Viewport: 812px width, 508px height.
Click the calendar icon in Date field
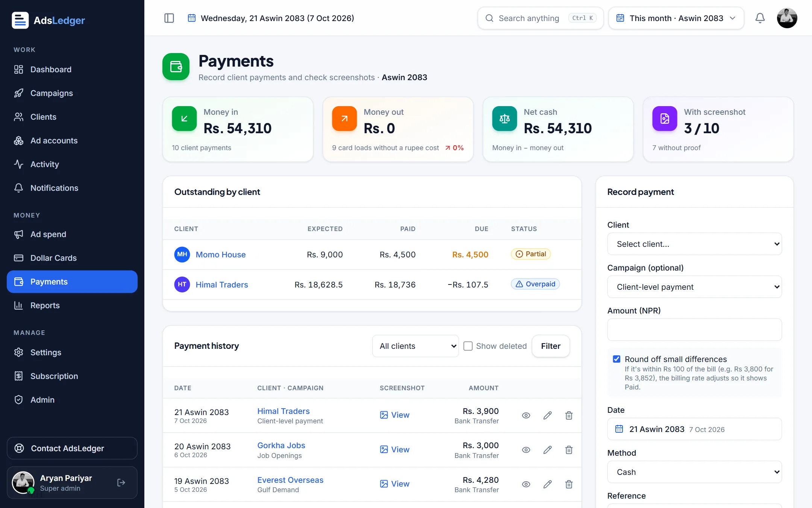pyautogui.click(x=619, y=429)
